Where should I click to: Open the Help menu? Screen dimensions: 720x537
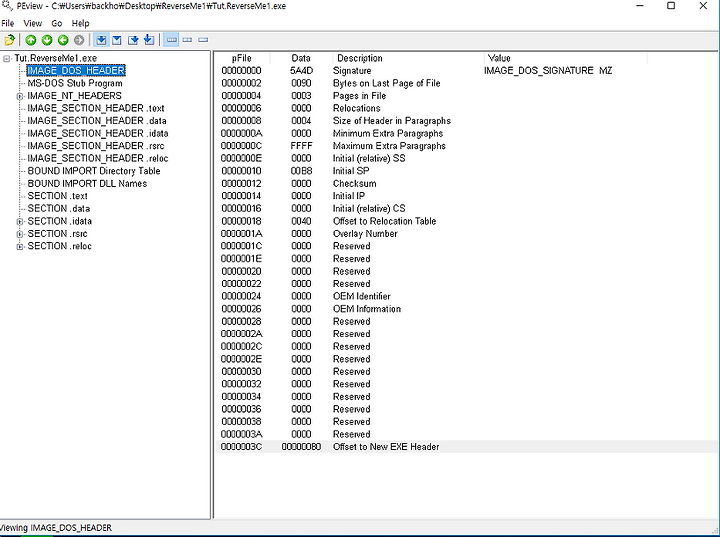(80, 23)
